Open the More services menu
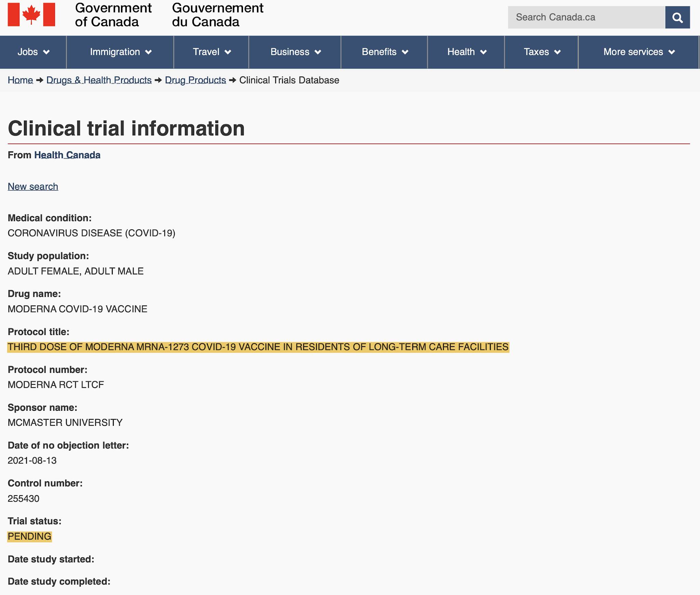Image resolution: width=700 pixels, height=595 pixels. click(x=639, y=52)
